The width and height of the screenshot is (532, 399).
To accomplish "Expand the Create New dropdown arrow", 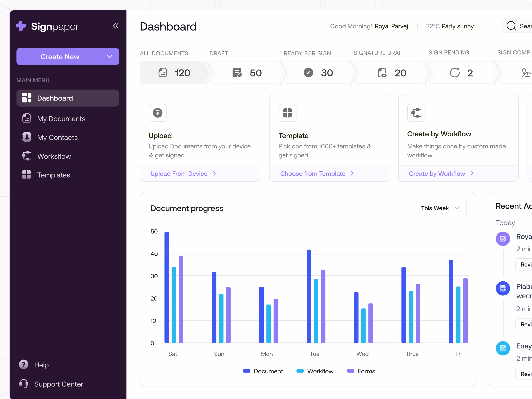I will (x=110, y=57).
